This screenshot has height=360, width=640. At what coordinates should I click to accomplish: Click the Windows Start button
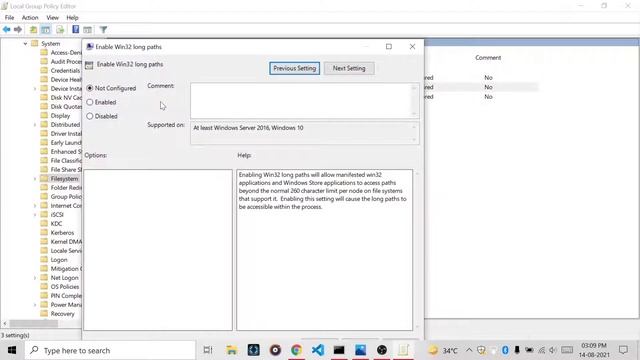[12, 350]
